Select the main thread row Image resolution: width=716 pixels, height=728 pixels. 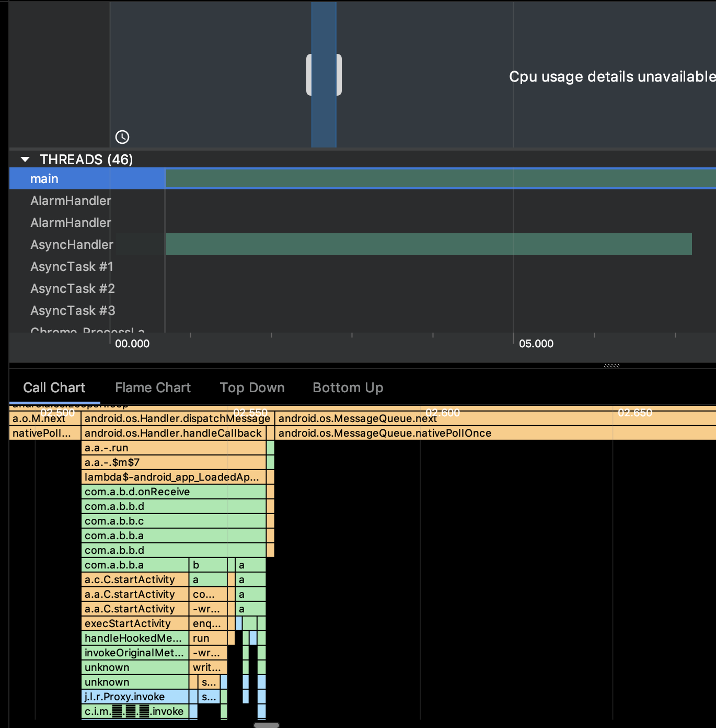click(x=44, y=179)
